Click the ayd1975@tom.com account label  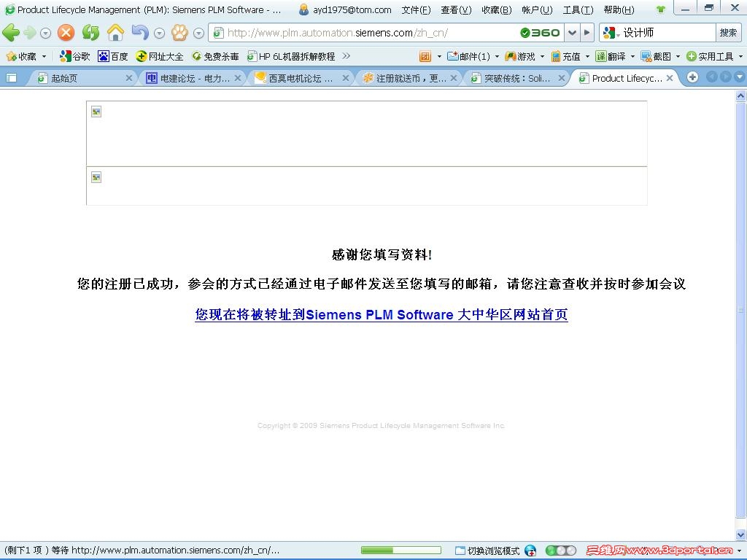[x=352, y=9]
